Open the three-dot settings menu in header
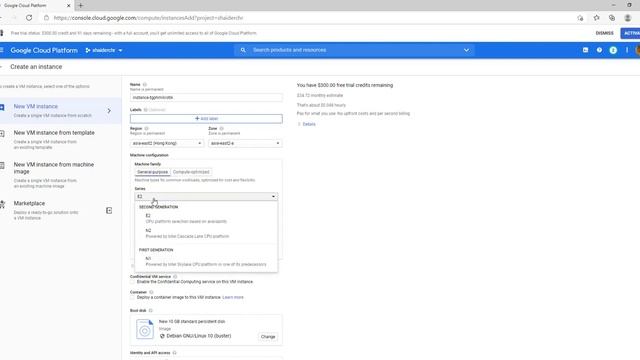Viewport: 640px width, 360px height. coord(627,50)
